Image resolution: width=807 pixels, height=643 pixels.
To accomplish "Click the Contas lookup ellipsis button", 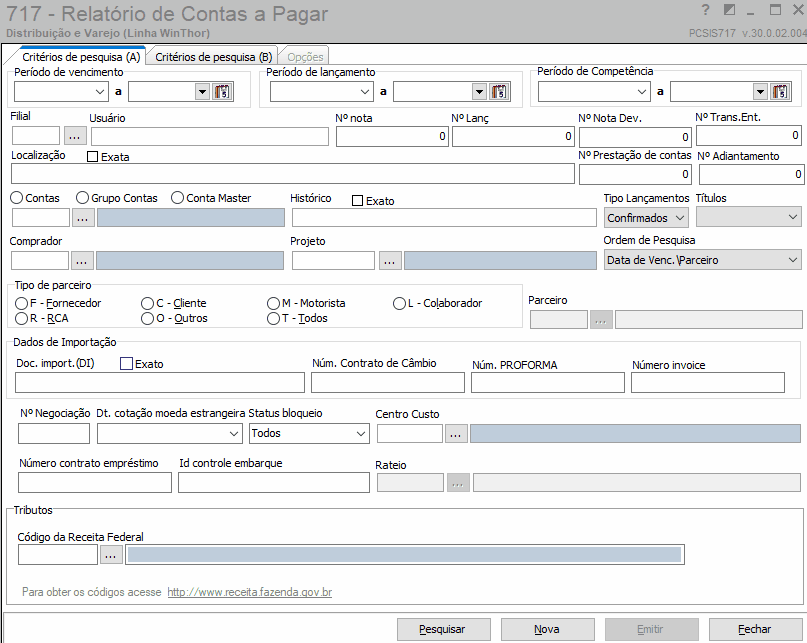I will click(x=82, y=218).
